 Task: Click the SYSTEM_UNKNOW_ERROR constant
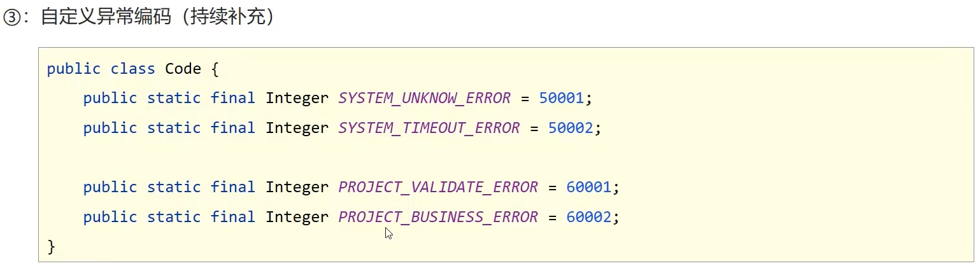pos(425,98)
